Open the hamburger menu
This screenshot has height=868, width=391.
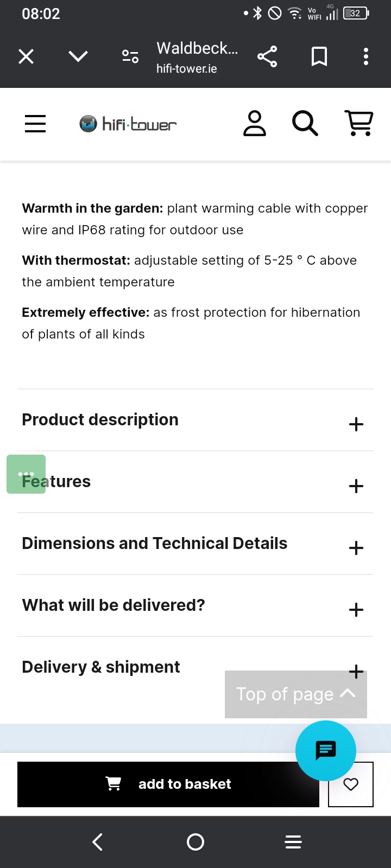pyautogui.click(x=35, y=124)
